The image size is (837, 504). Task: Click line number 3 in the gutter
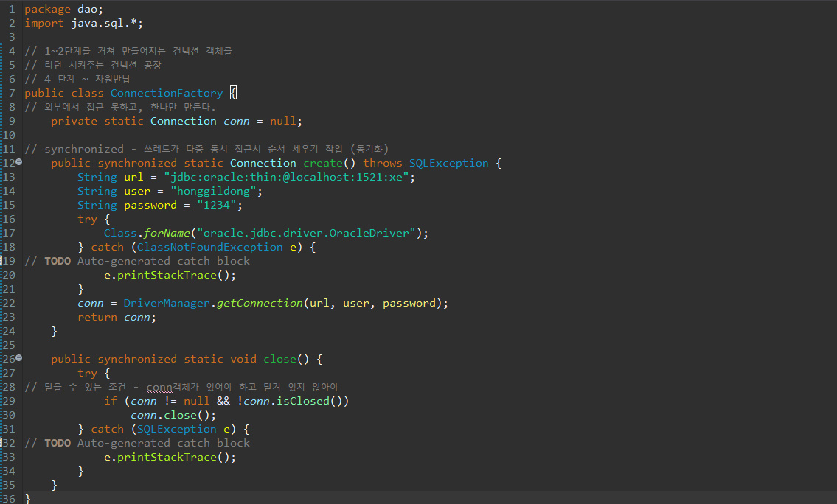(x=12, y=38)
